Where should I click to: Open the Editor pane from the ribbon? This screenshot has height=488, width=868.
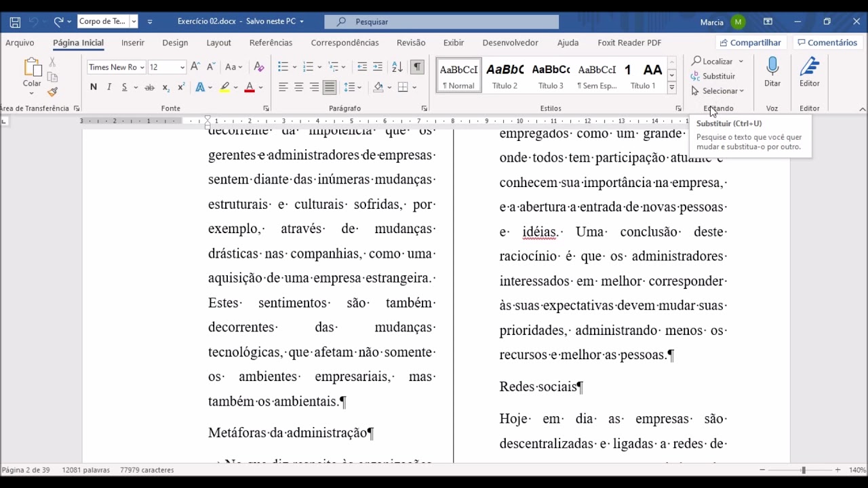click(x=809, y=73)
